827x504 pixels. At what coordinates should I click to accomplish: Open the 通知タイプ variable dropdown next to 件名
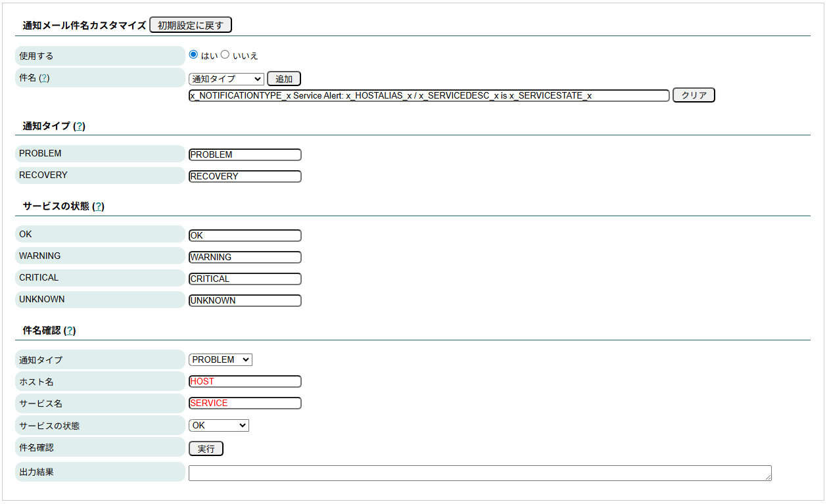pyautogui.click(x=226, y=78)
